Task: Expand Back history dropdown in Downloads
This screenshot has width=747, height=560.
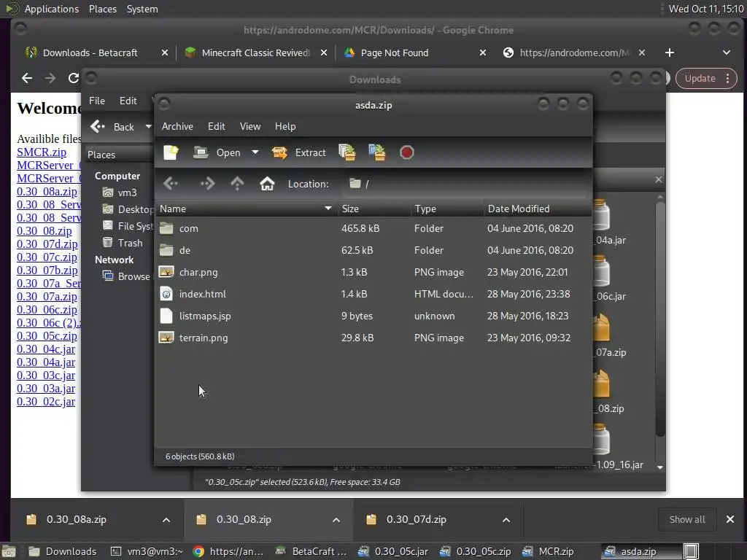Action: point(148,127)
